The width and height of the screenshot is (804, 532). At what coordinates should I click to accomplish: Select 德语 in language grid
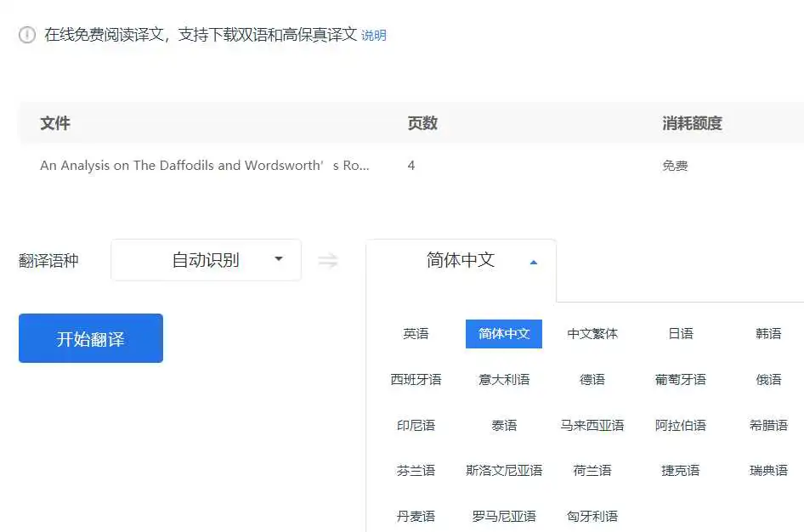pos(592,379)
